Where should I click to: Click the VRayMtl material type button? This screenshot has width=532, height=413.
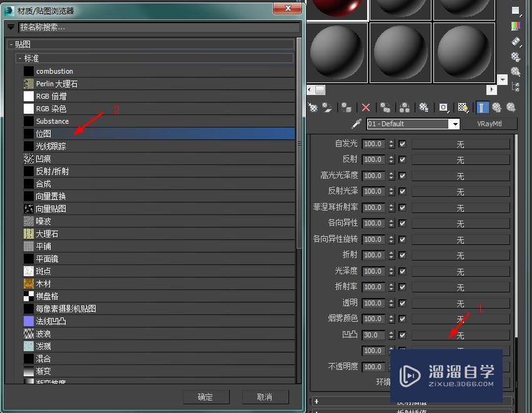pos(489,124)
